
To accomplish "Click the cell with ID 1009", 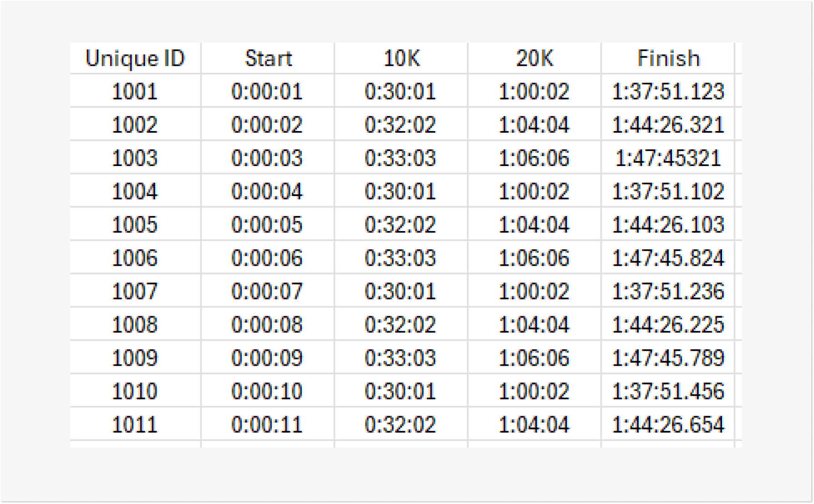I will [135, 358].
